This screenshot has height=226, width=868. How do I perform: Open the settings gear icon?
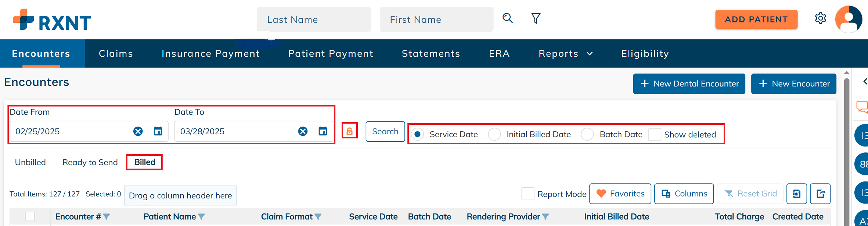click(820, 18)
